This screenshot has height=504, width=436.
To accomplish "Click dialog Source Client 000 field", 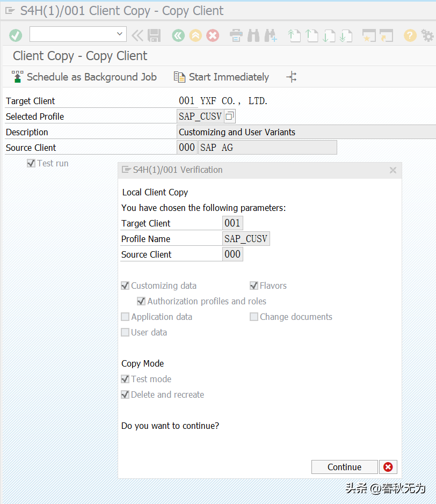I will (232, 254).
